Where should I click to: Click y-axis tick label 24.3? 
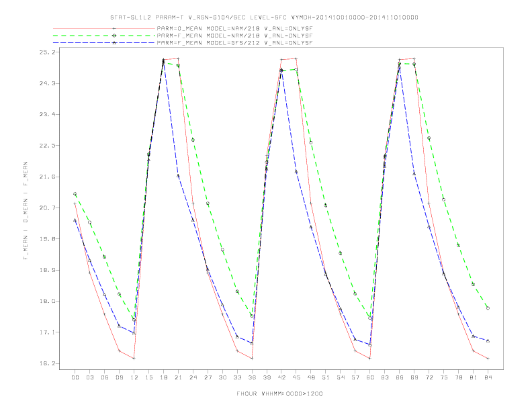point(47,83)
